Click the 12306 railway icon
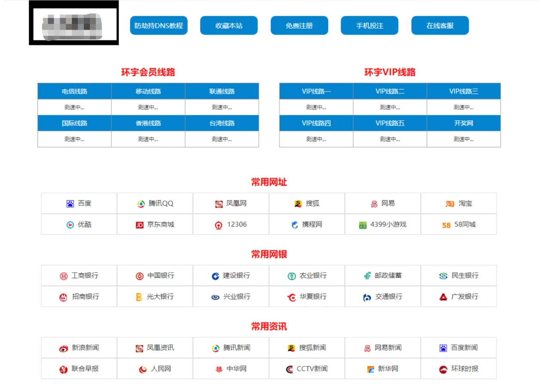 point(219,225)
